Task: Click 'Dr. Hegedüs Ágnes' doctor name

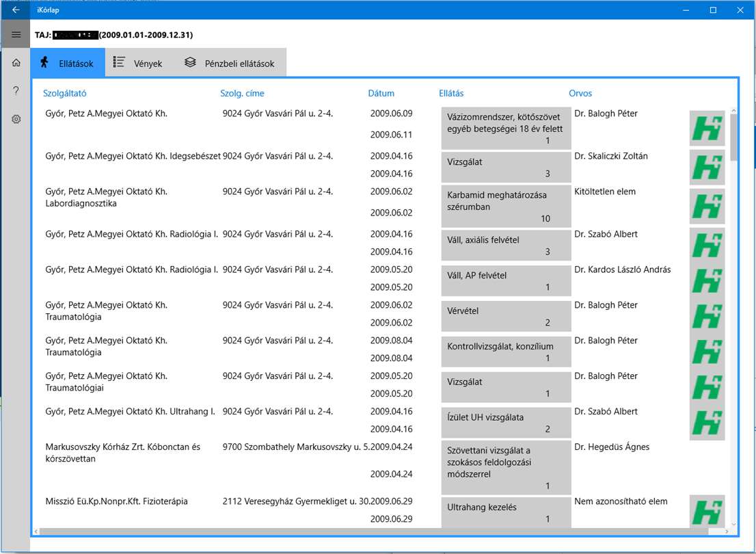Action: pyautogui.click(x=611, y=447)
